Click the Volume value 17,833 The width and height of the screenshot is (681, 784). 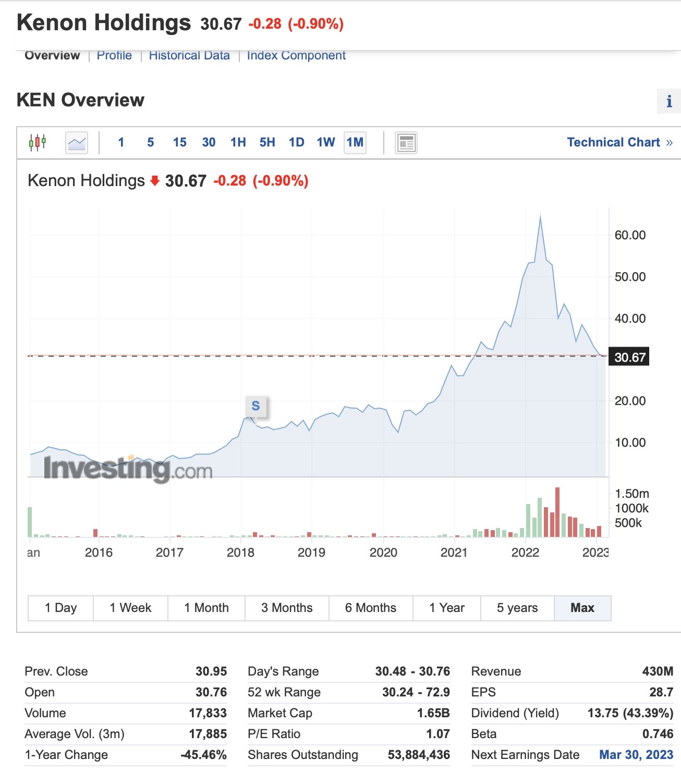(208, 713)
